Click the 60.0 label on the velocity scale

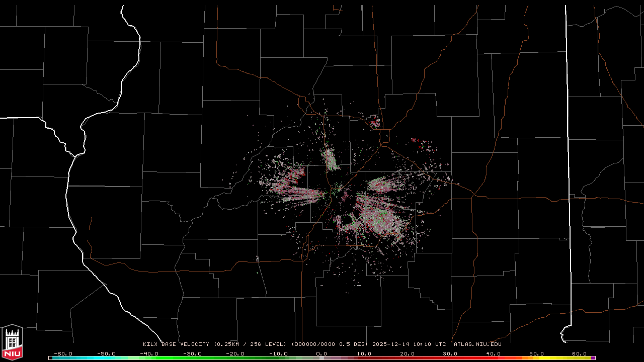(580, 353)
